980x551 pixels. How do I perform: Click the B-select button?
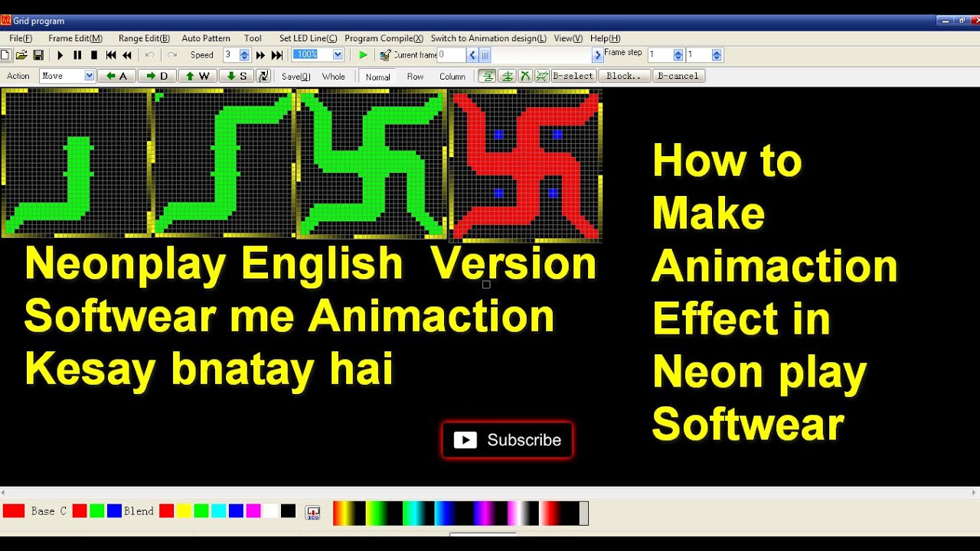click(x=573, y=76)
